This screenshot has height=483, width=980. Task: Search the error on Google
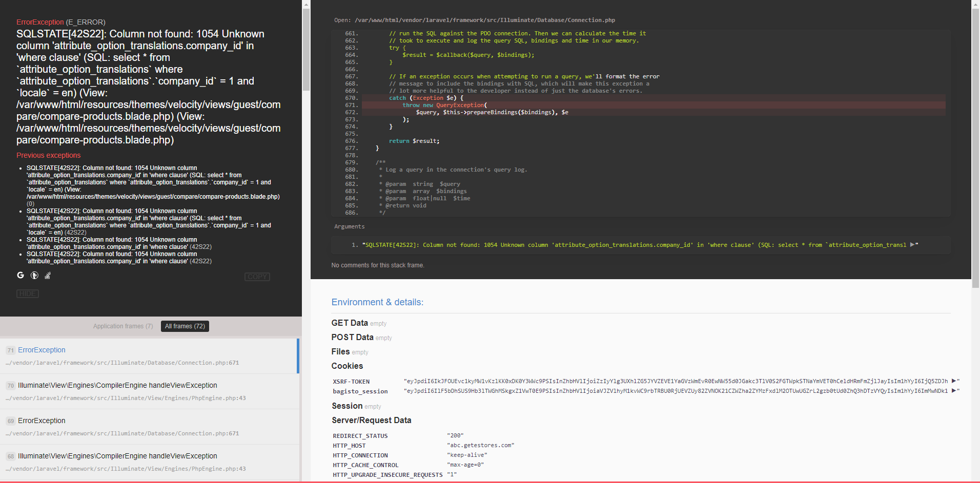21,275
